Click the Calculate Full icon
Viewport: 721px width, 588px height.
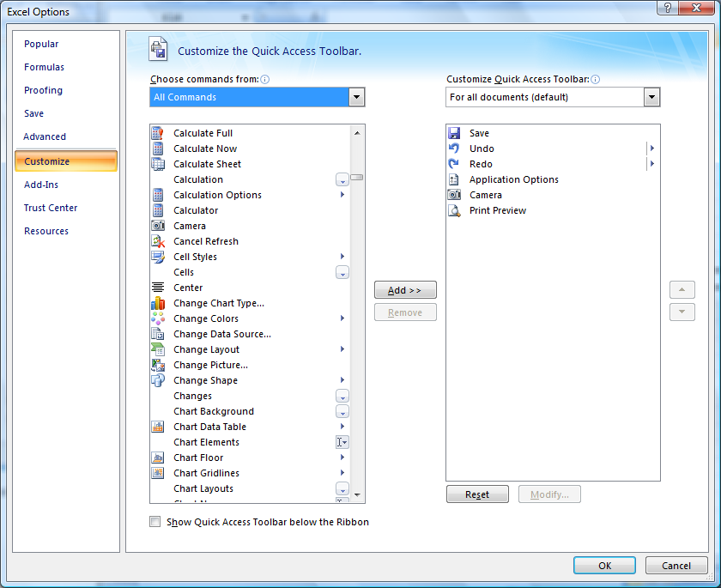point(158,133)
